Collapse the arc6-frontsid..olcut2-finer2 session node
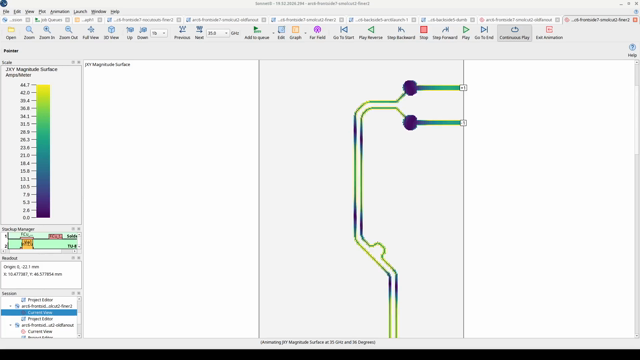640x360 pixels. click(11, 306)
